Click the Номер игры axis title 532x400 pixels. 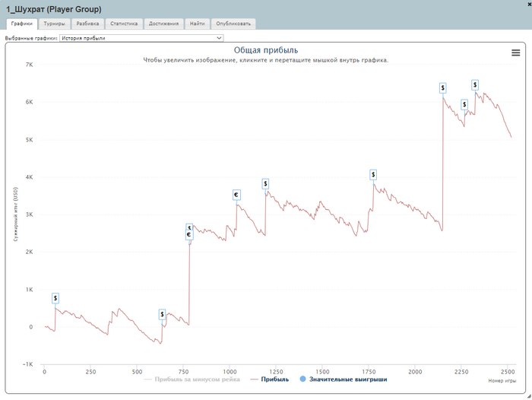pos(502,381)
